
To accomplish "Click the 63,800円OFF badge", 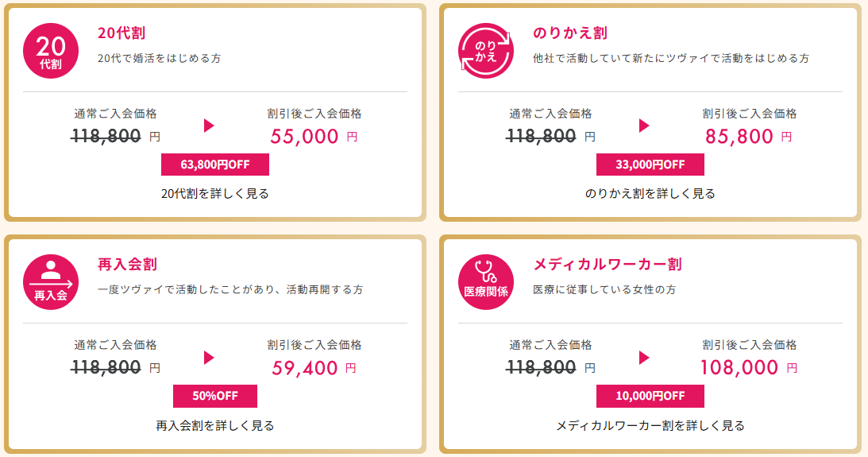I will click(x=214, y=165).
